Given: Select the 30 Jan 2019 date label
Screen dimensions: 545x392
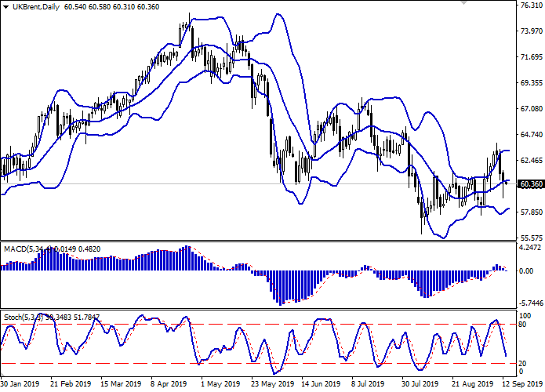Looking at the screenshot, I should (x=19, y=385).
